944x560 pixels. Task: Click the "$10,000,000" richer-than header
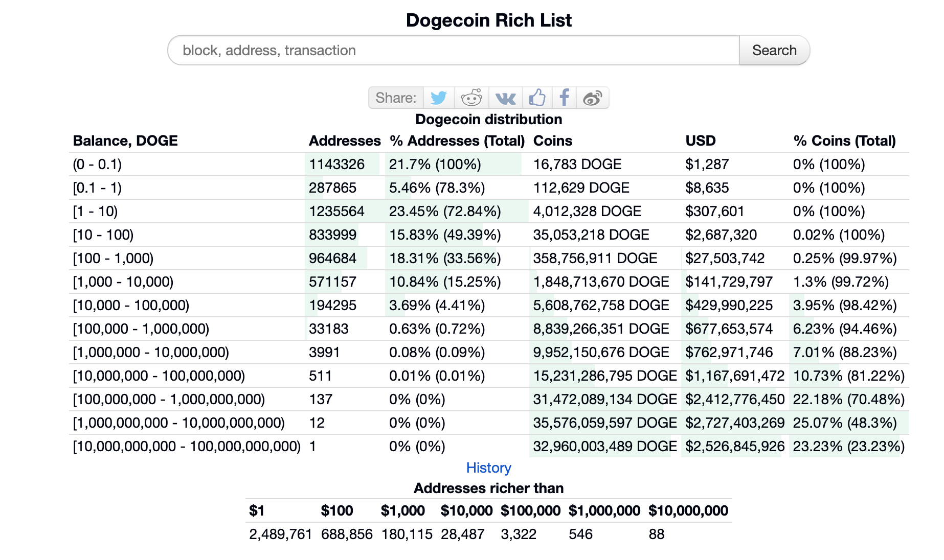(x=687, y=510)
